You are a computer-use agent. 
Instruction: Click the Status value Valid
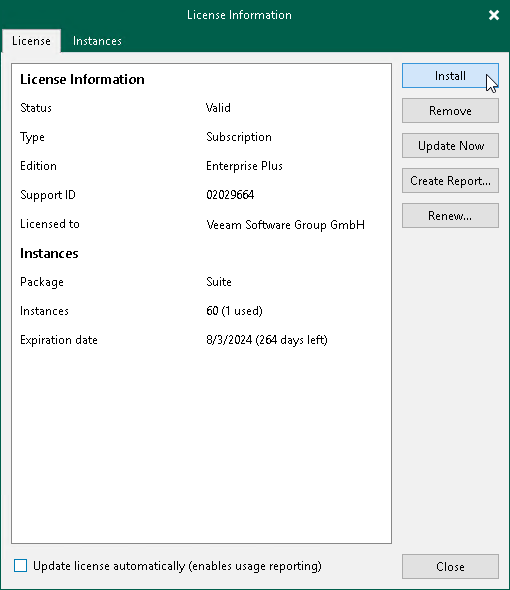[218, 108]
